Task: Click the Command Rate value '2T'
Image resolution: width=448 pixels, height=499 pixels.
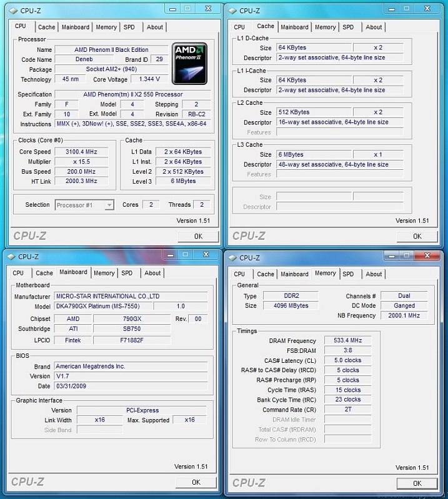Action: coord(347,409)
